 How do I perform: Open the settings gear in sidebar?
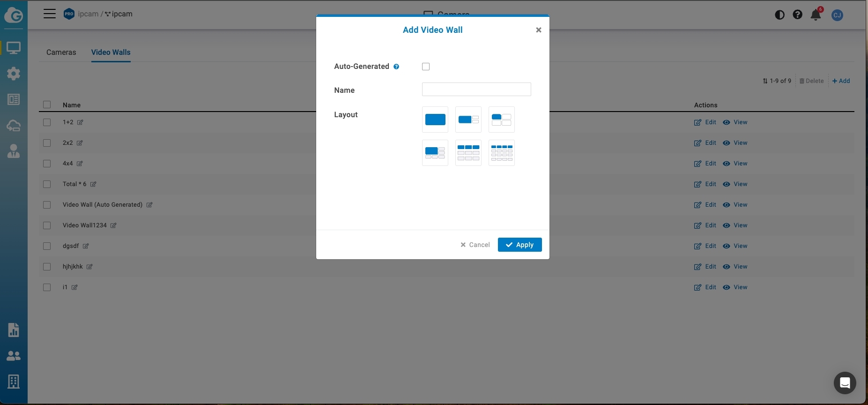click(14, 74)
